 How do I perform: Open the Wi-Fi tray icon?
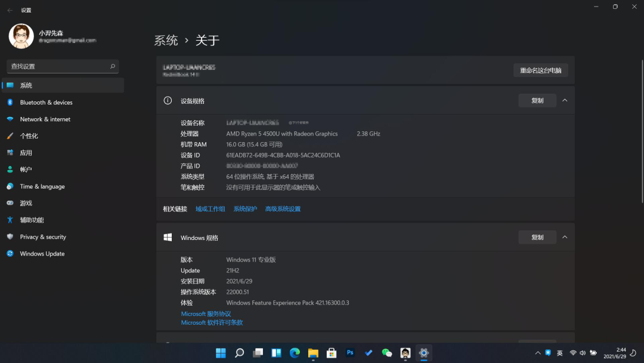coord(573,353)
